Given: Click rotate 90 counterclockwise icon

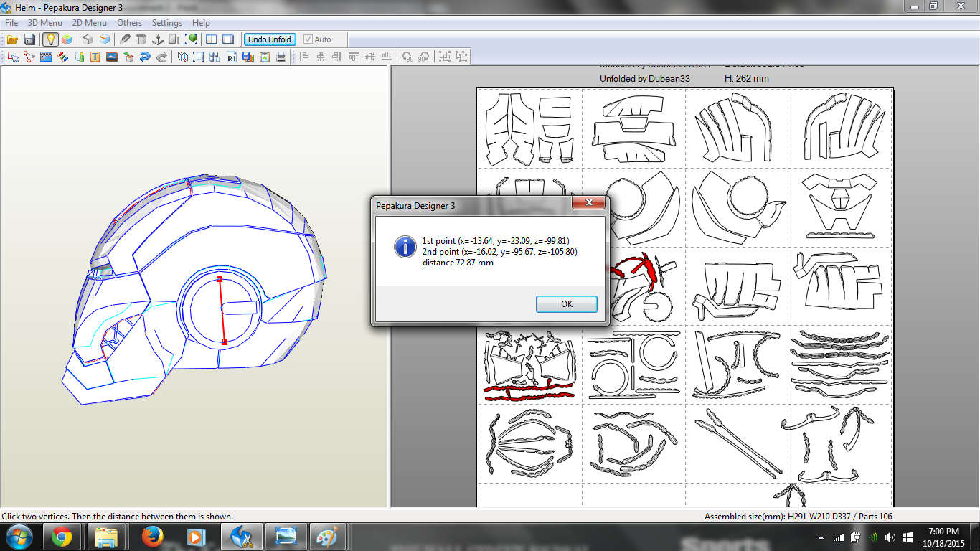Looking at the screenshot, I should pyautogui.click(x=407, y=57).
